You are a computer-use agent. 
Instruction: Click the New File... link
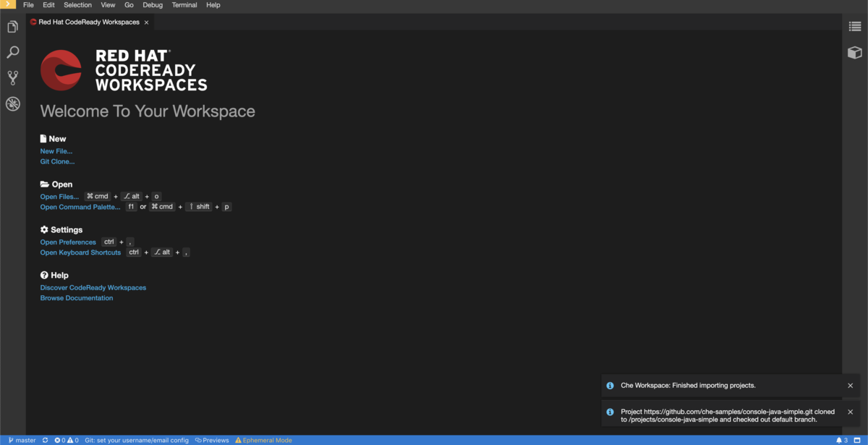click(56, 151)
